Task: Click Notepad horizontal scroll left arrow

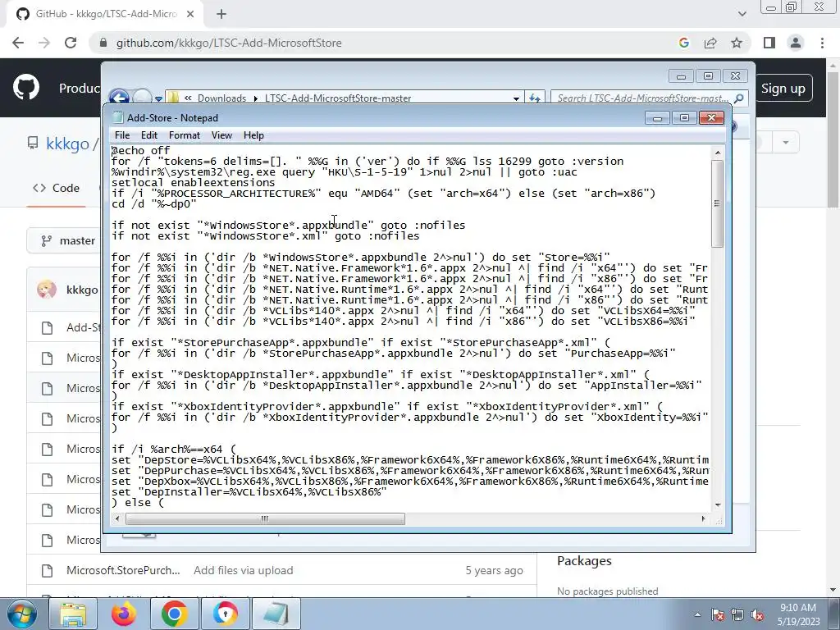Action: [117, 518]
